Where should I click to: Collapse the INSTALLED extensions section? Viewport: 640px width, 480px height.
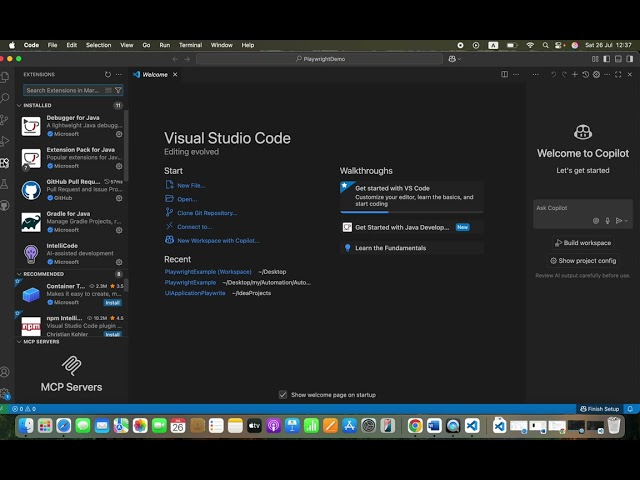(x=35, y=105)
